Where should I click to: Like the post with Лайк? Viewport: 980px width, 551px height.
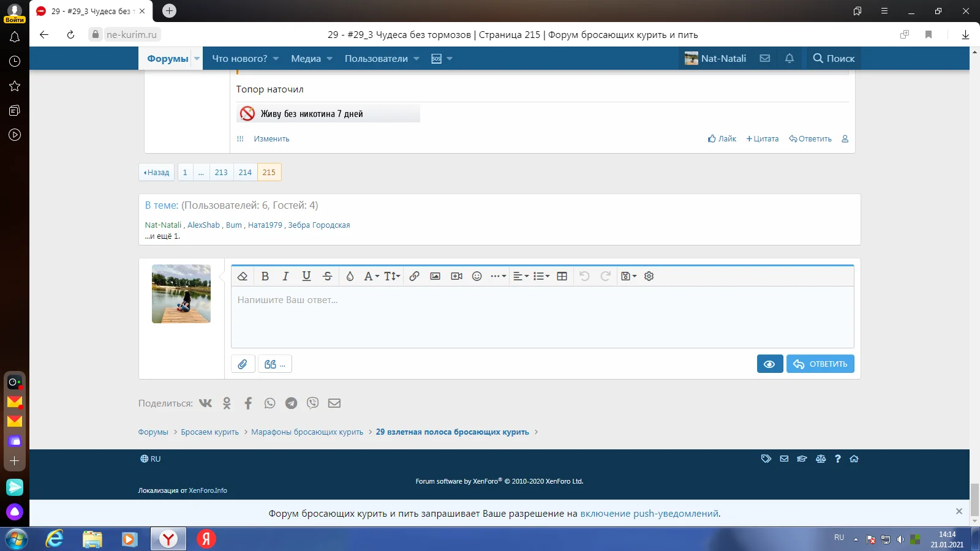pos(722,139)
